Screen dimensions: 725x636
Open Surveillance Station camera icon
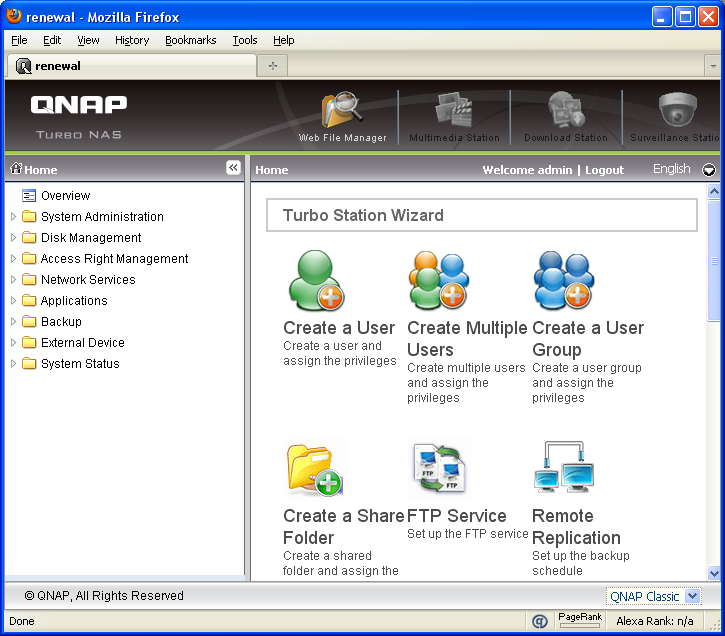pos(677,110)
